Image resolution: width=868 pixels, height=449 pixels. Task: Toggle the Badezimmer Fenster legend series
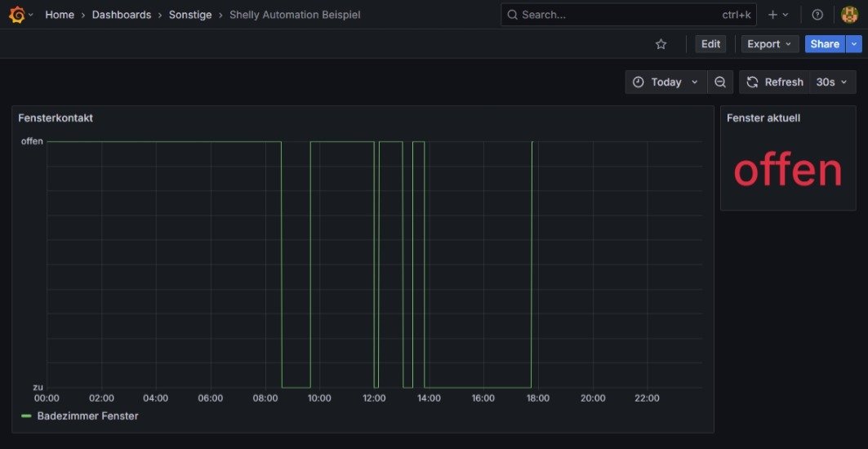pyautogui.click(x=87, y=416)
